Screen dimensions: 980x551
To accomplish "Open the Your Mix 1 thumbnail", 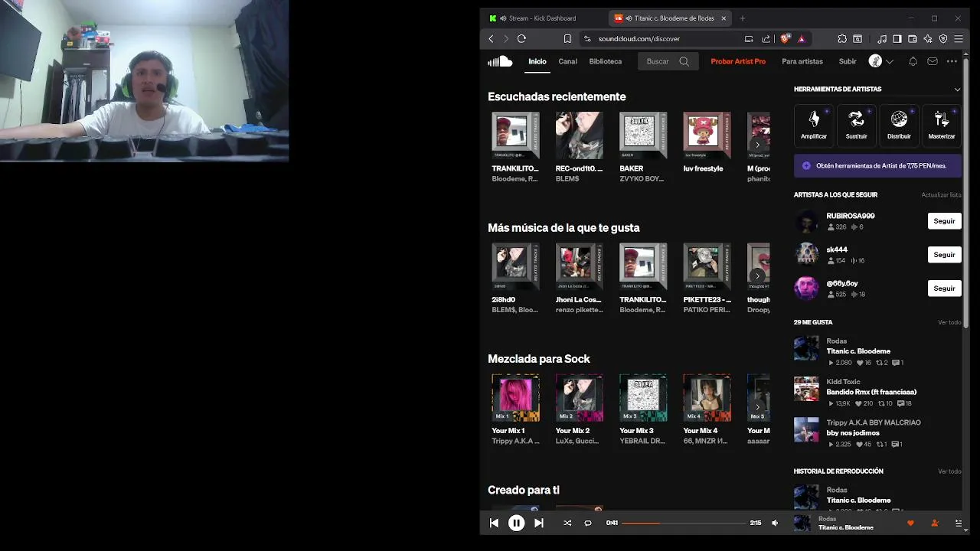I will pos(515,398).
